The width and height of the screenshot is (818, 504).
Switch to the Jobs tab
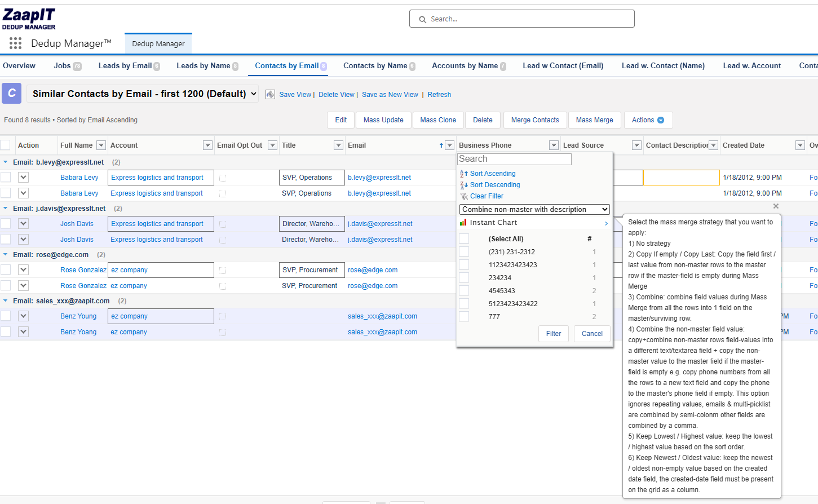coord(67,65)
